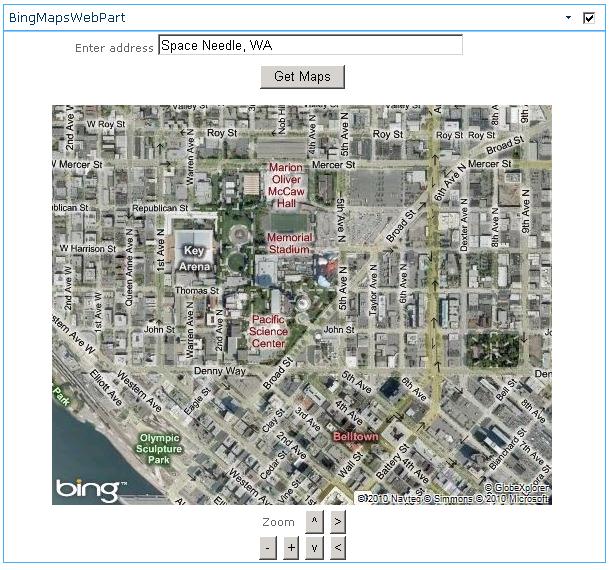Click the Belltown neighborhood label
Image resolution: width=611 pixels, height=570 pixels.
356,436
